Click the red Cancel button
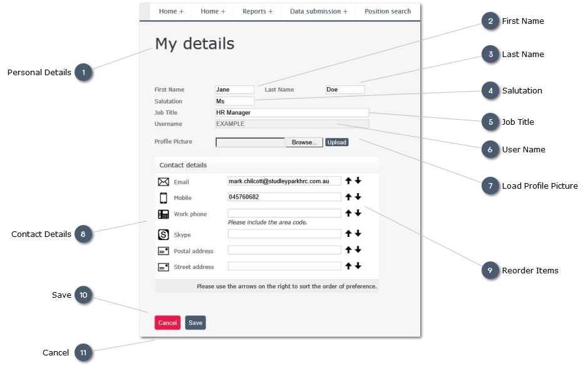This screenshot has width=588, height=368. pos(167,322)
